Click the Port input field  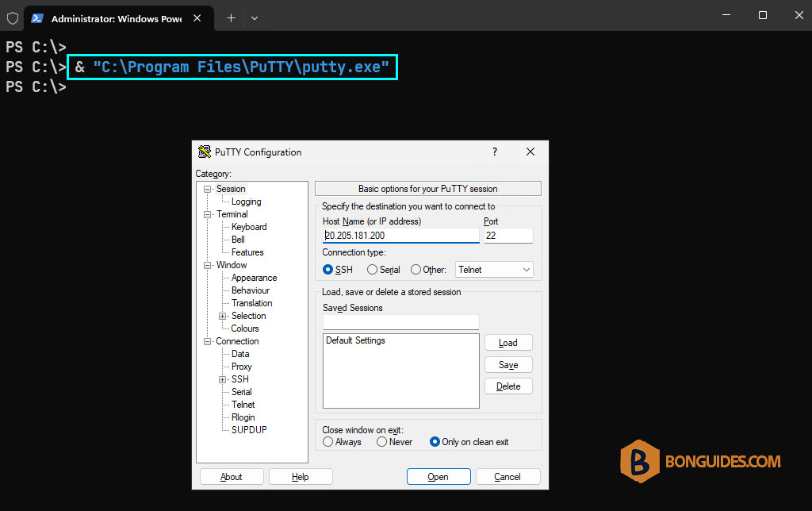(x=508, y=236)
